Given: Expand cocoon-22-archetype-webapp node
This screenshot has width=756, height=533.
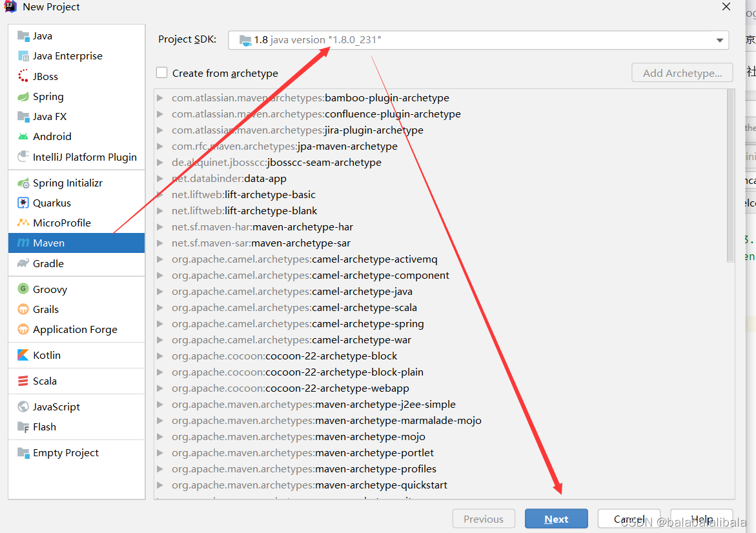Looking at the screenshot, I should point(160,388).
